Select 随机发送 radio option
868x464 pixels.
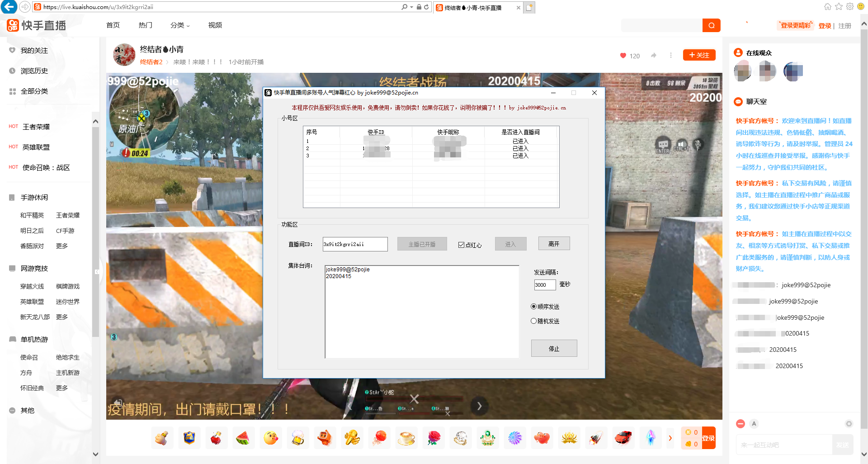click(x=533, y=321)
